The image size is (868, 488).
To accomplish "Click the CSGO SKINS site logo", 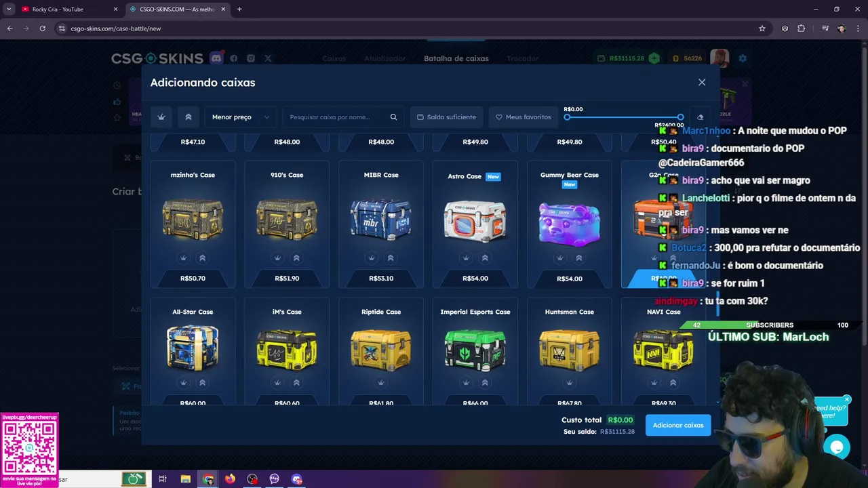I will coord(157,58).
